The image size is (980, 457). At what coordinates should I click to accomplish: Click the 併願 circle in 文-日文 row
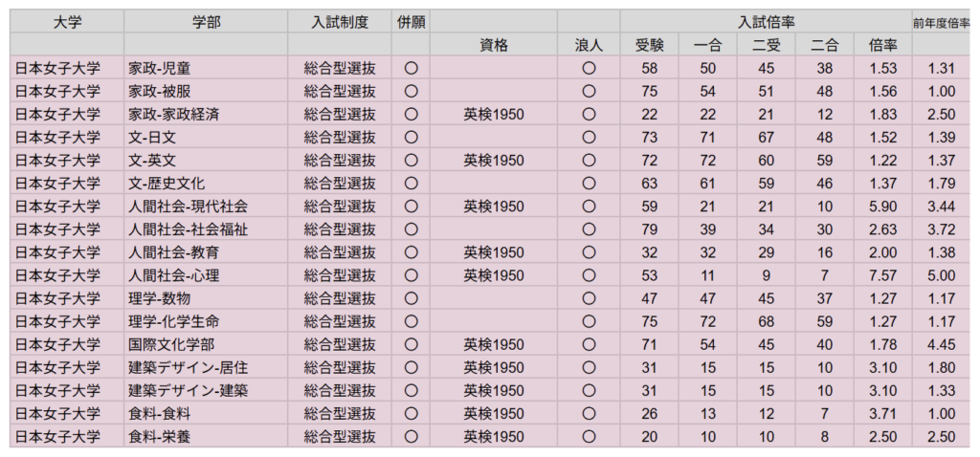click(x=411, y=138)
